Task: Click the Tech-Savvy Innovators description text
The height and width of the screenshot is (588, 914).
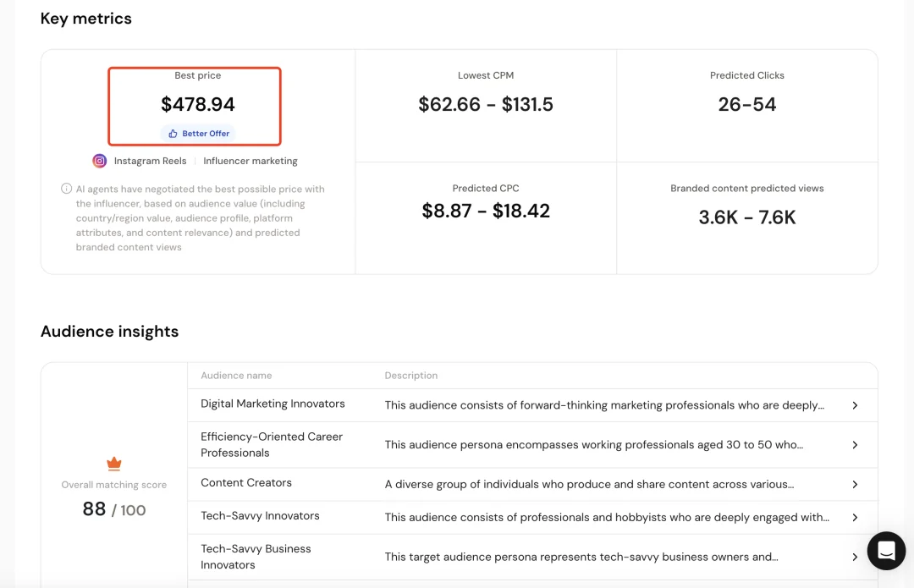Action: 607,517
